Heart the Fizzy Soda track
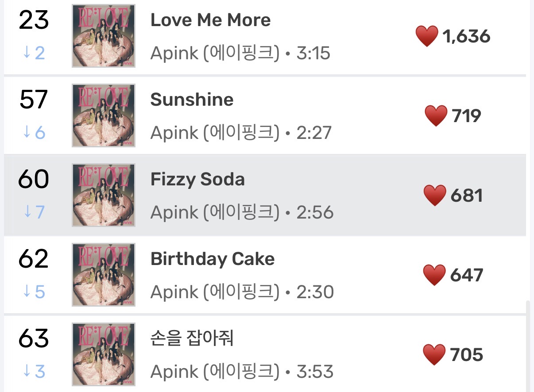 434,196
